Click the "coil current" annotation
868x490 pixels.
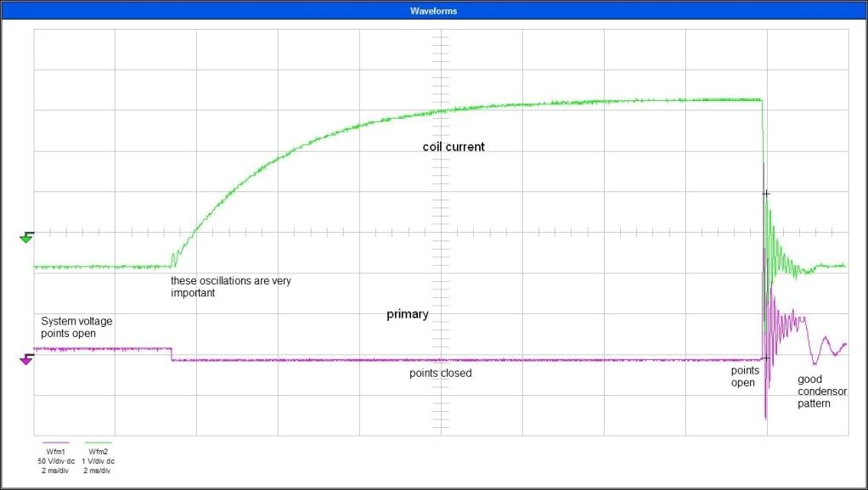454,147
